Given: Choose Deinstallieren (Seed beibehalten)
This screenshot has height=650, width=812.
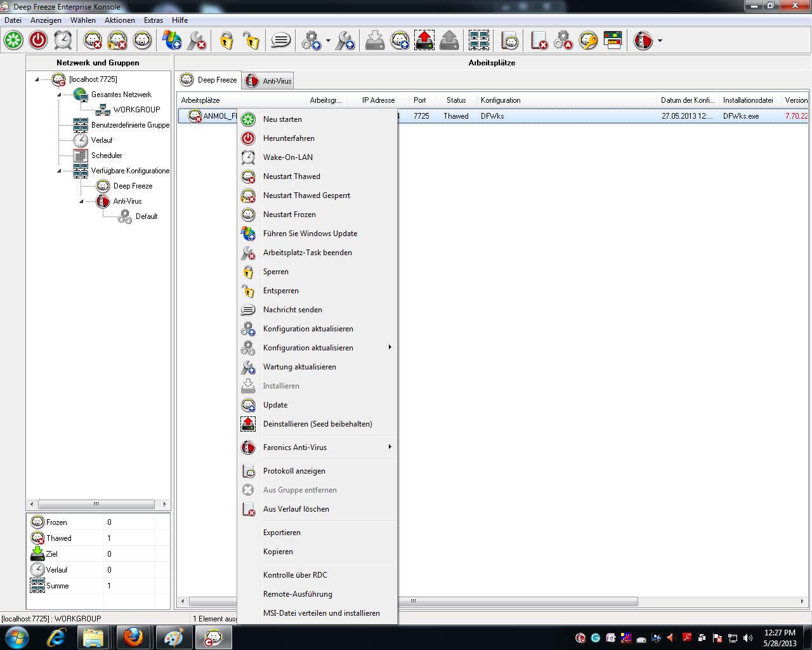Looking at the screenshot, I should click(317, 424).
